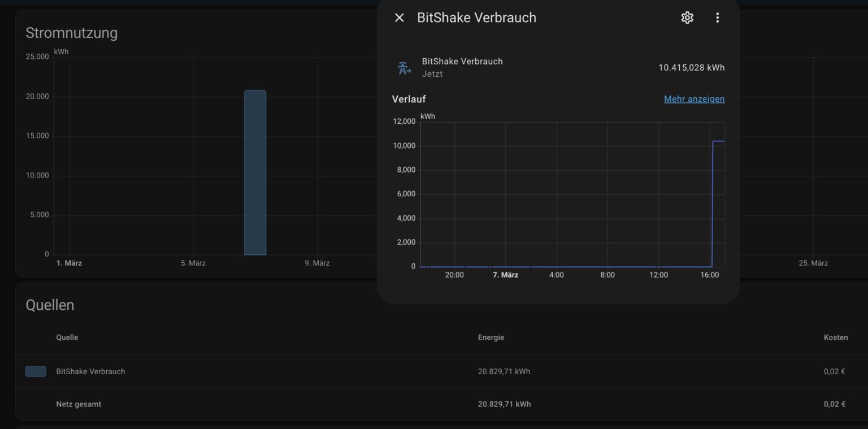Image resolution: width=868 pixels, height=429 pixels.
Task: Open the Mehr anzeigen history link
Action: [x=694, y=99]
